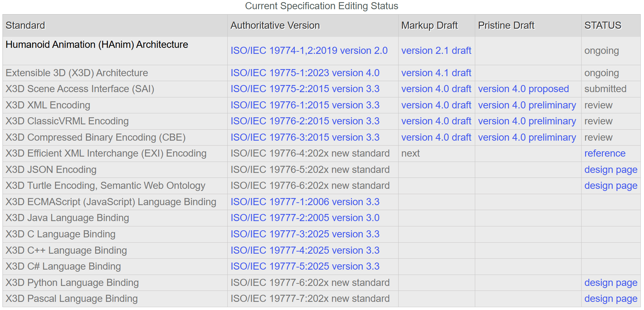Viewport: 644px width, 310px height.
Task: Open X3D JSON Encoding design page
Action: [x=610, y=170]
